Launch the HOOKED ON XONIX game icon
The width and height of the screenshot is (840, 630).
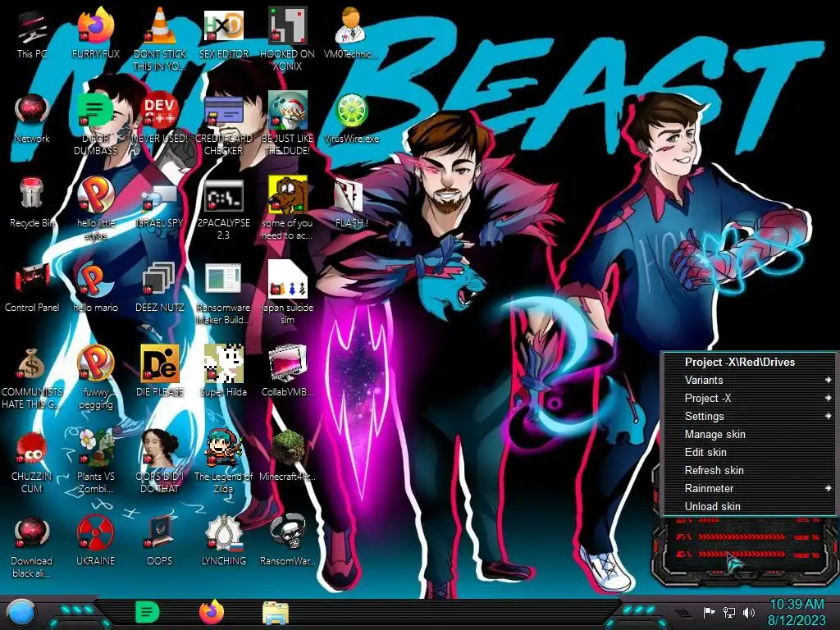[x=287, y=38]
